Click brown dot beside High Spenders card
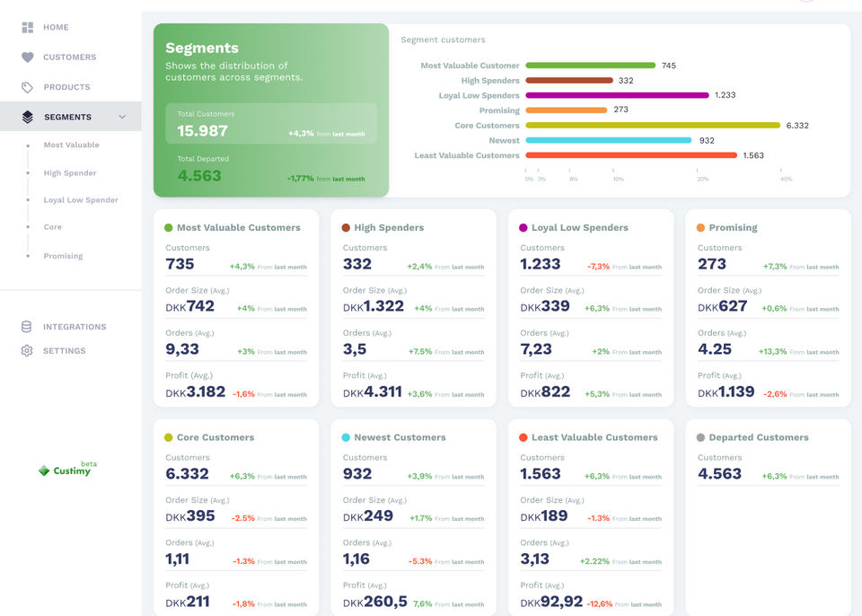Screen dimensions: 862x616 (346, 228)
